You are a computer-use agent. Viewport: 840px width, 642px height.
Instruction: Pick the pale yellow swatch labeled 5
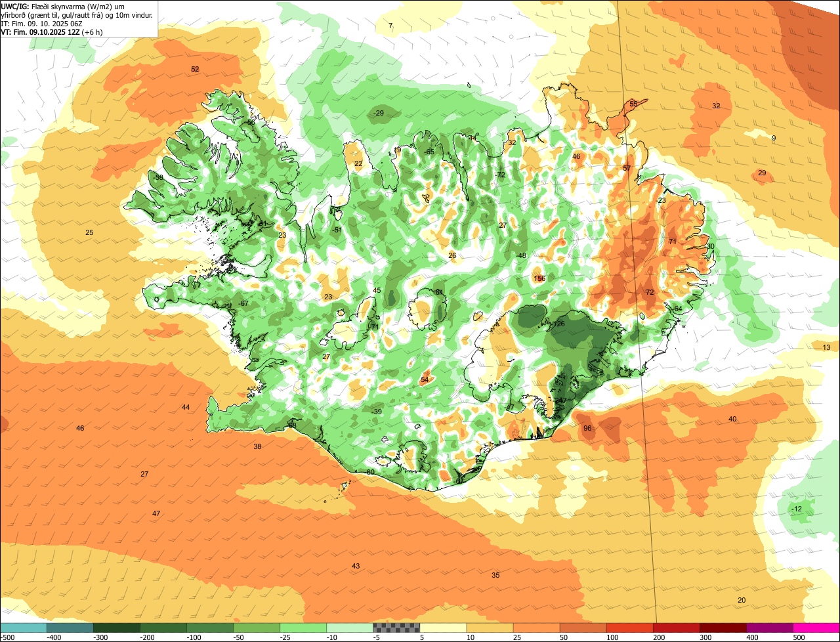tap(442, 628)
